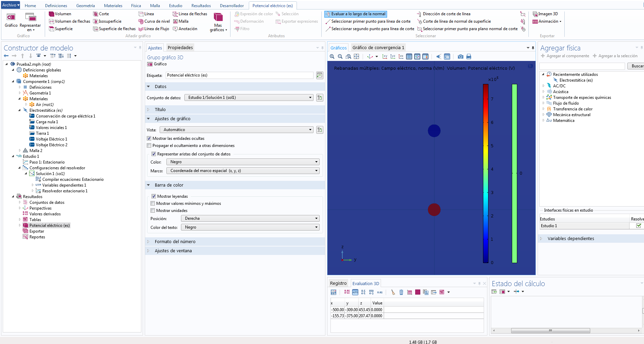Open the Conjunto de datos dropdown
This screenshot has height=344, width=644.
click(x=249, y=98)
